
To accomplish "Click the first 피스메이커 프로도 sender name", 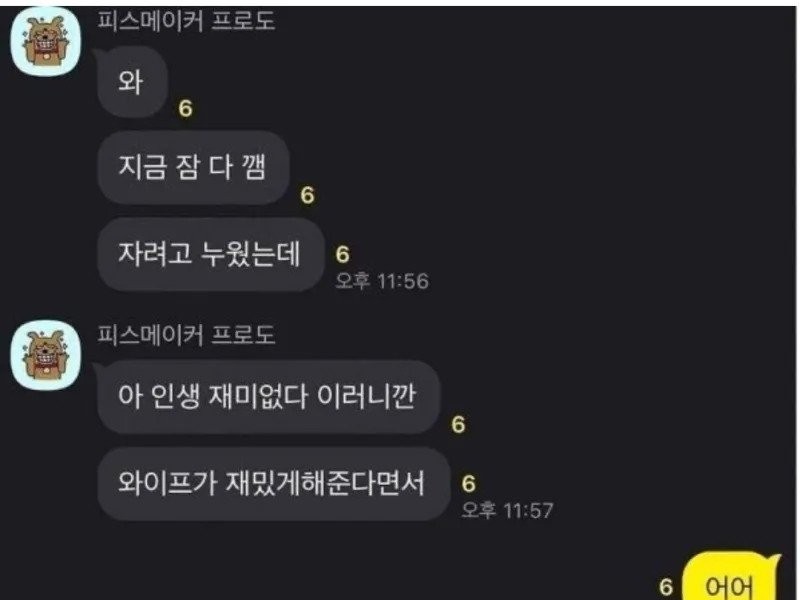I will (x=186, y=21).
